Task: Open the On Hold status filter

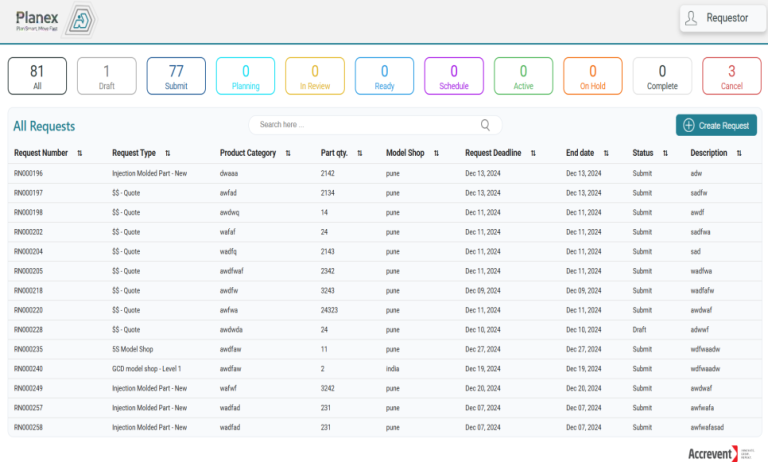Action: pos(592,77)
